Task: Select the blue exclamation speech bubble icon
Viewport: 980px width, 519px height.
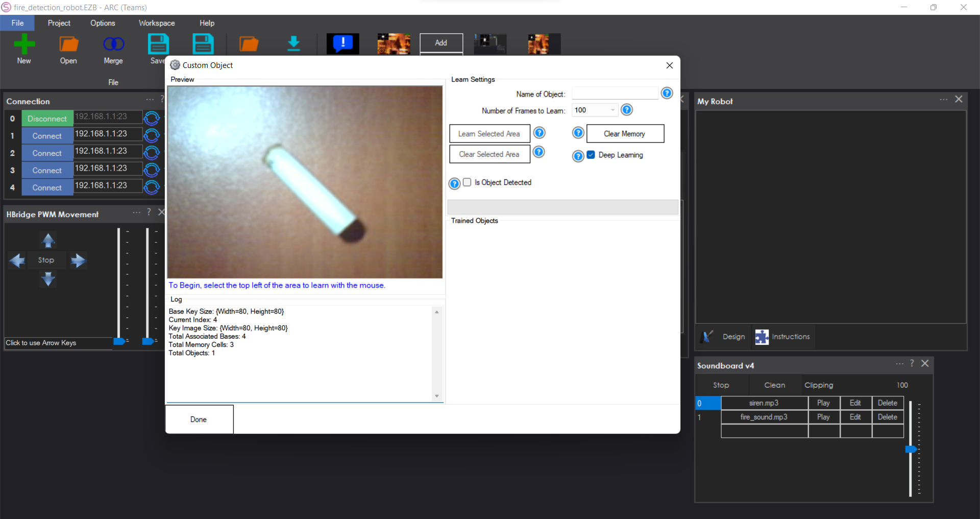Action: (342, 43)
